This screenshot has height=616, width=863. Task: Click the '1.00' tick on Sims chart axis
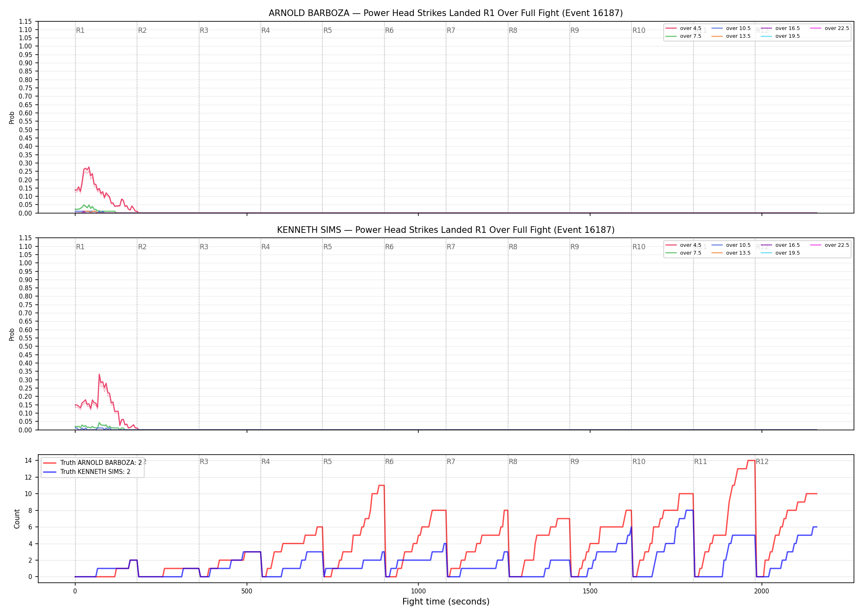25,263
